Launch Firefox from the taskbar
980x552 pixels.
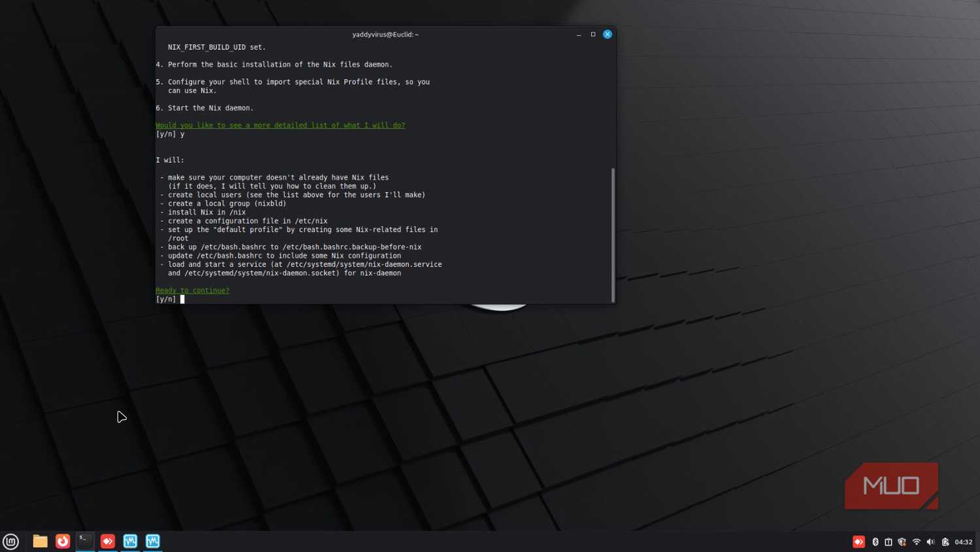[x=63, y=542]
